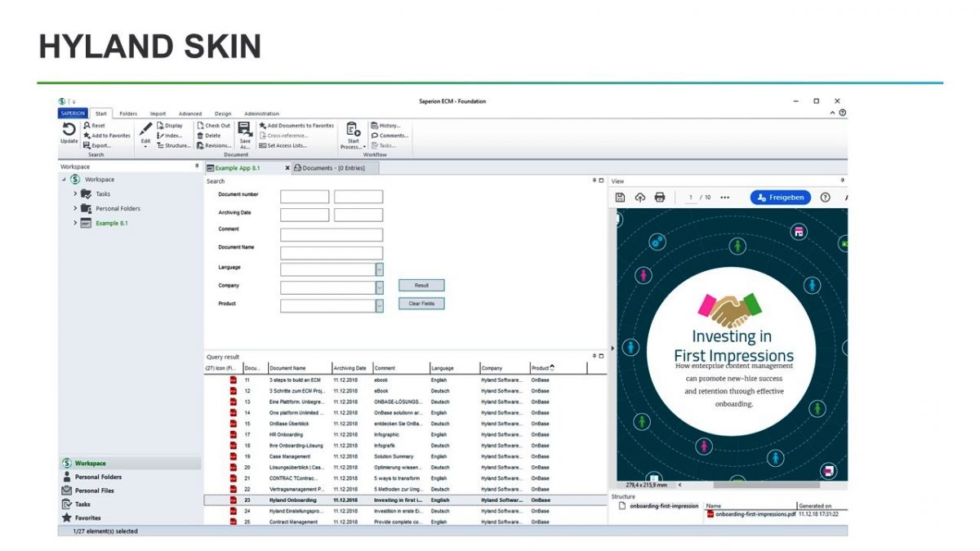Open the Product dropdown

pyautogui.click(x=379, y=306)
